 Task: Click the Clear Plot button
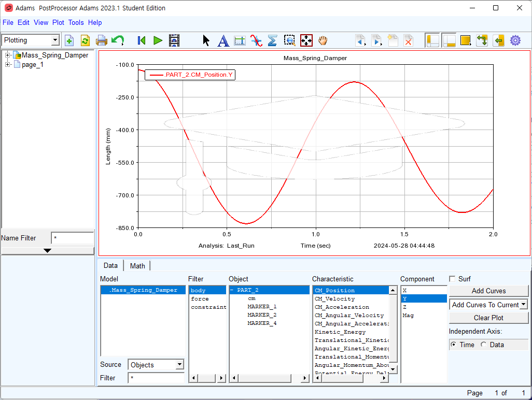click(x=488, y=318)
